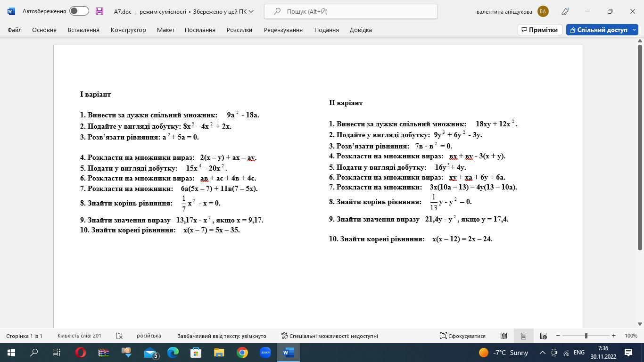Image resolution: width=644 pixels, height=362 pixels.
Task: Click the pen Coming Soon feature icon
Action: tap(565, 11)
